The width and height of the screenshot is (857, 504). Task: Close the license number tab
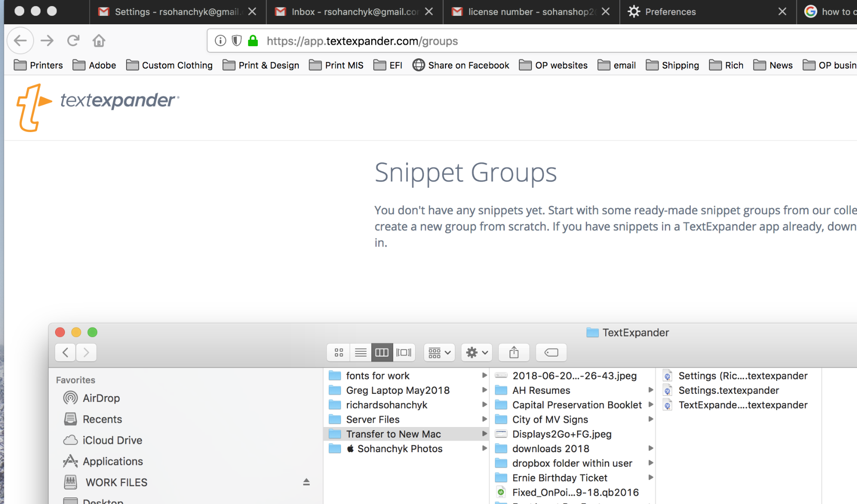[606, 12]
